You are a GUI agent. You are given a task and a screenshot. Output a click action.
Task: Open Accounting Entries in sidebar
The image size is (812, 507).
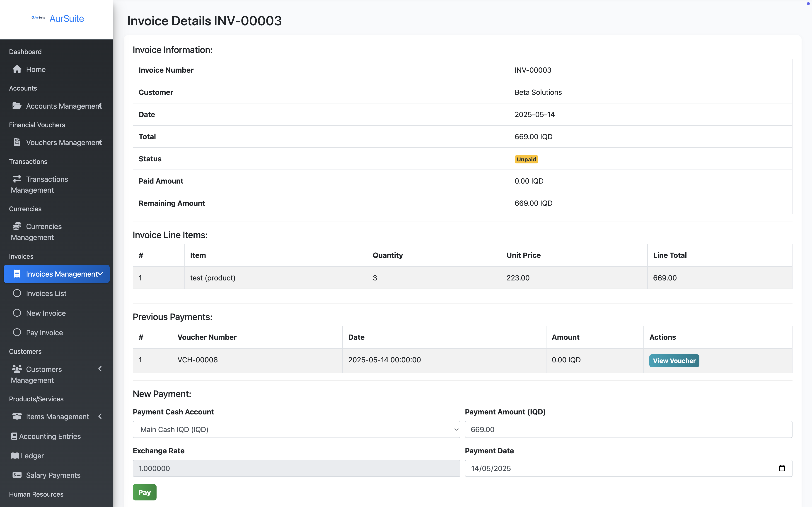[50, 436]
